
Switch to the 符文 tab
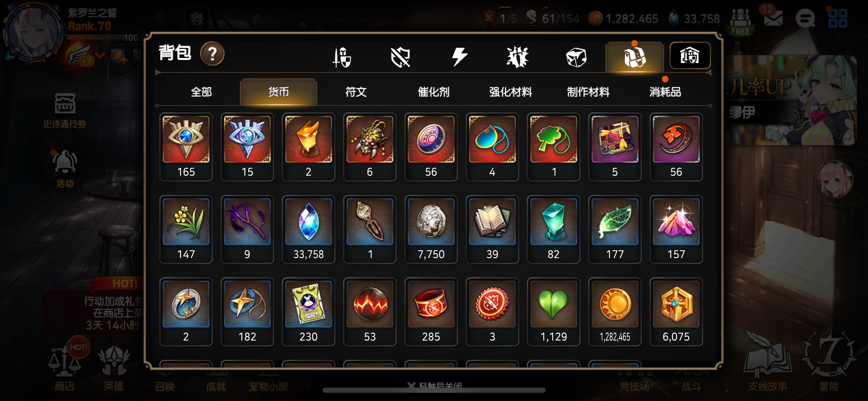tap(356, 92)
